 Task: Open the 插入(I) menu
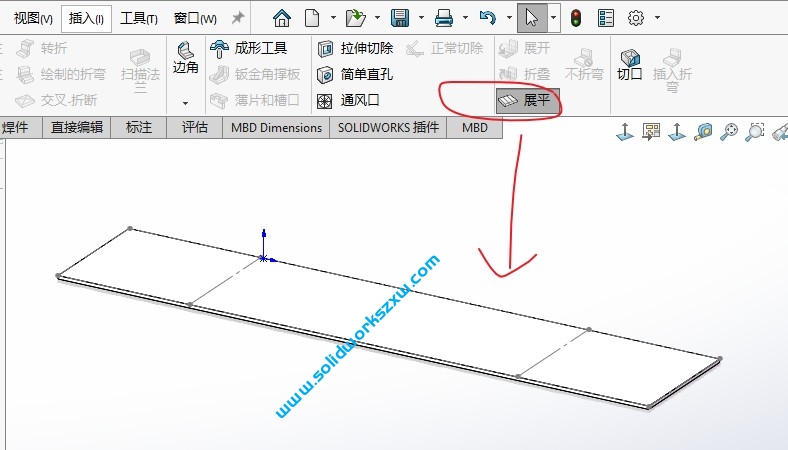[86, 19]
